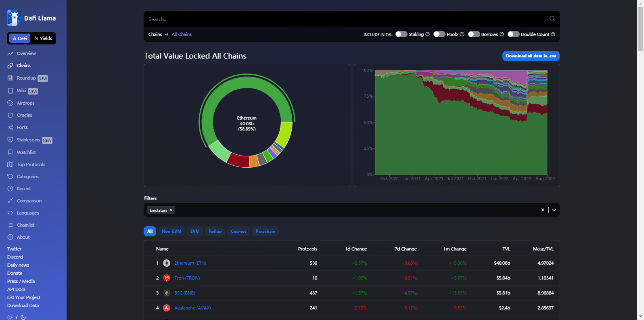This screenshot has height=320, width=644.
Task: Remove the Emulators filter tag
Action: (x=171, y=210)
